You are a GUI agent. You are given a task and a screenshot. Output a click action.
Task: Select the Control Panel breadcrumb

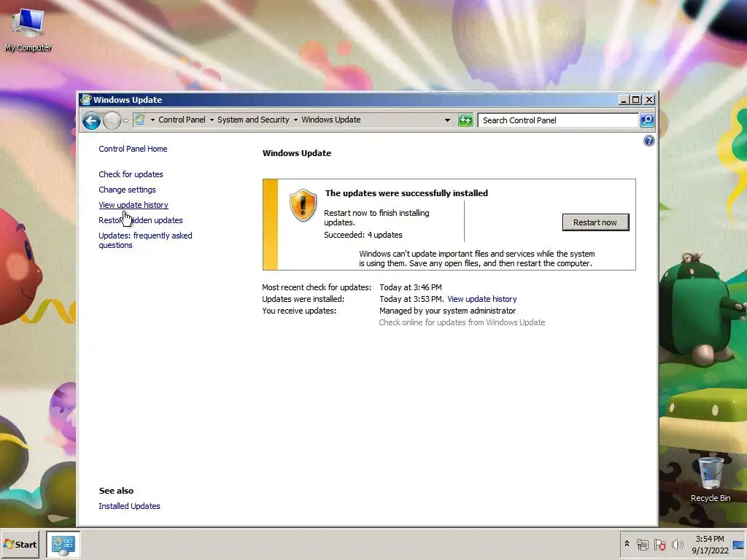pyautogui.click(x=182, y=120)
